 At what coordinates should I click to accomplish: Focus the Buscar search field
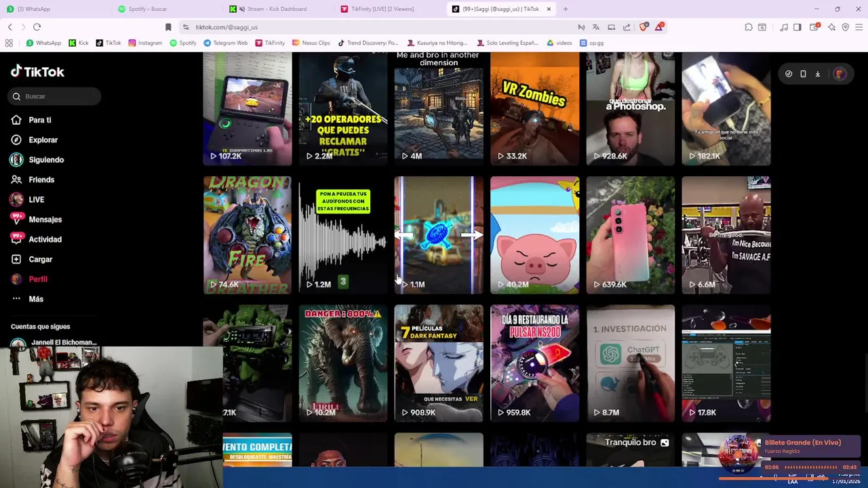(56, 96)
